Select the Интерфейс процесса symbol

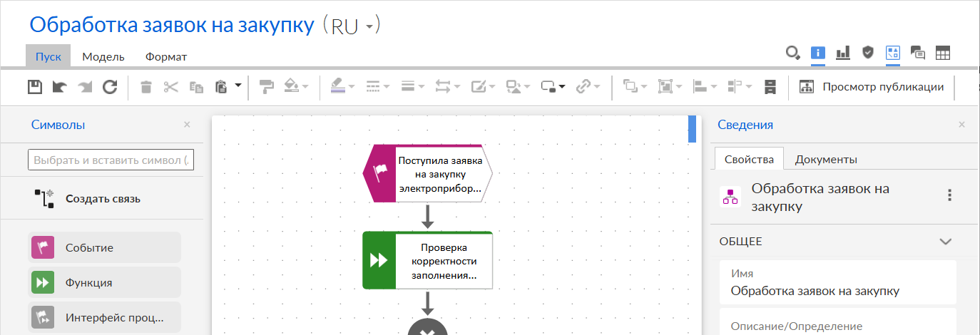pos(104,318)
